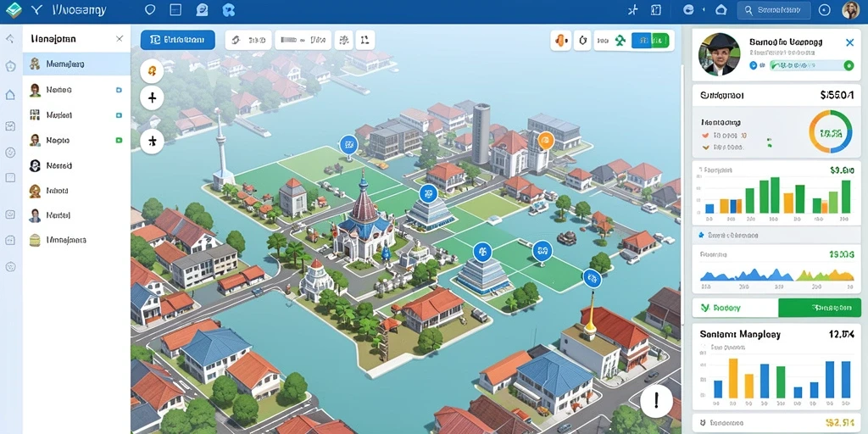Open the puzzle piece icon in header
This screenshot has width=868, height=434.
coord(228,10)
